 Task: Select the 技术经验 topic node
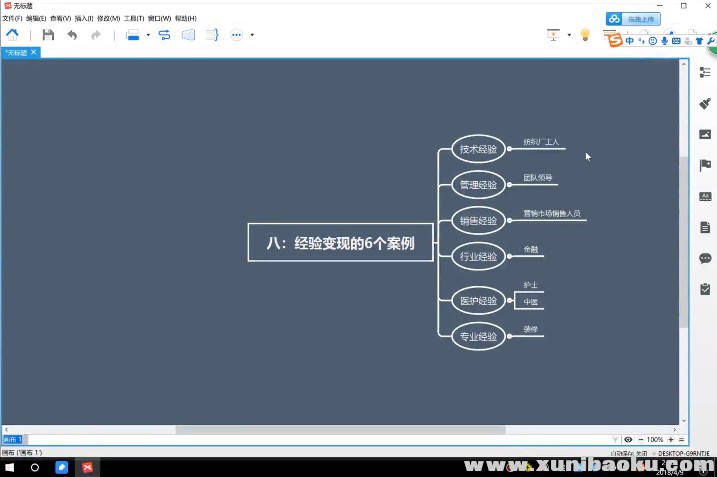tap(478, 150)
